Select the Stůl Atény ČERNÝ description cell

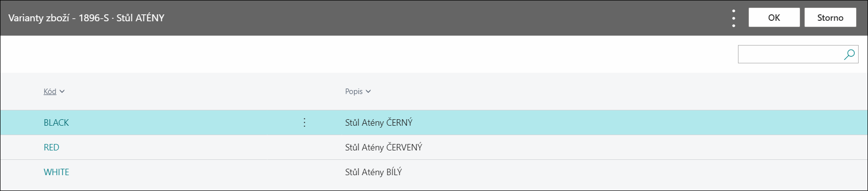[379, 123]
